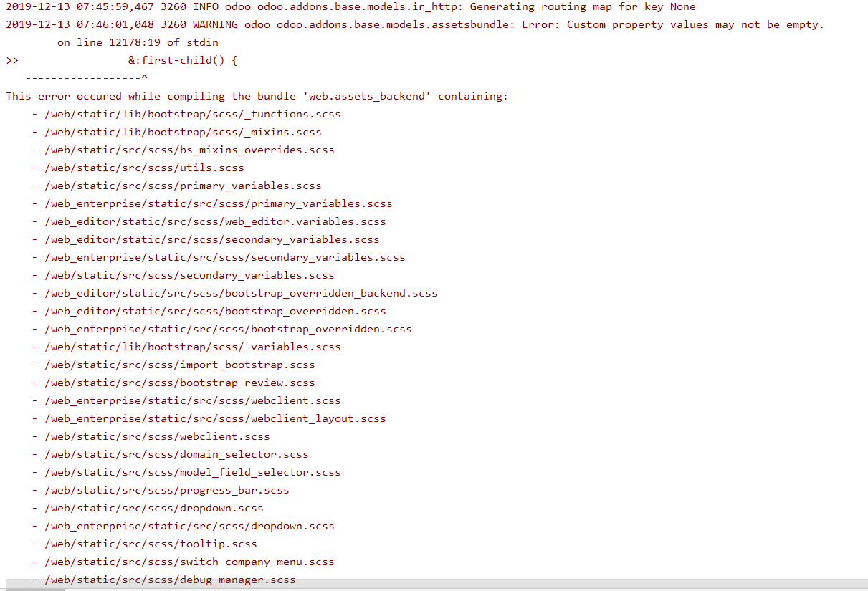The image size is (868, 591).
Task: Select the web_editor bootstrap_overridden.scss path
Action: 215,311
